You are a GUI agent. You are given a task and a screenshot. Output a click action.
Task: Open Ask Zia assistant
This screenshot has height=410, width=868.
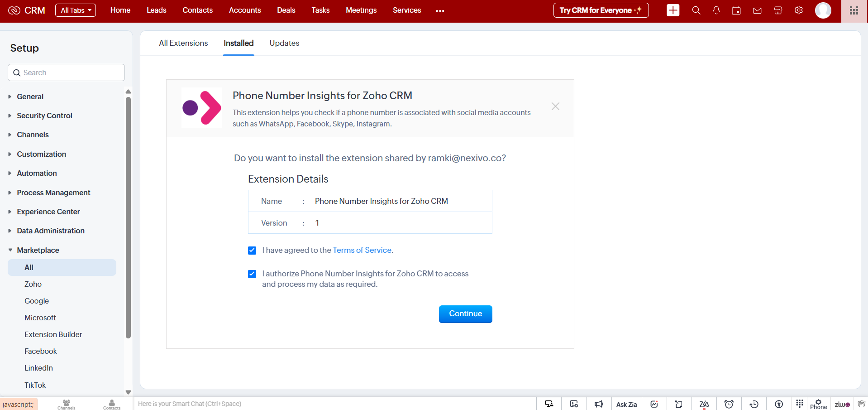pos(626,404)
